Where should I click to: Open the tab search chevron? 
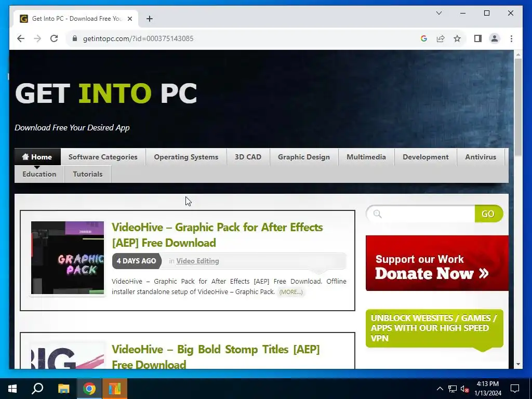[438, 13]
